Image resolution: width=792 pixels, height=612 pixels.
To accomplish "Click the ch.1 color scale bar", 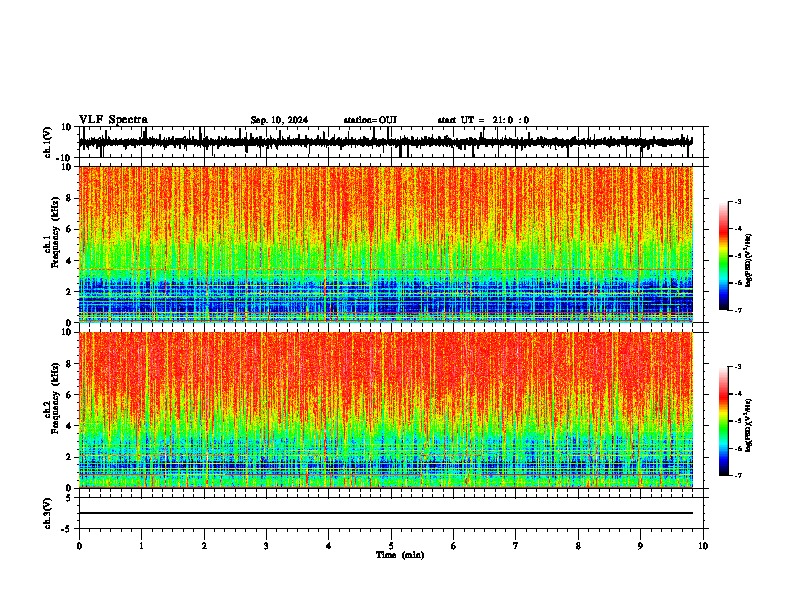I will click(723, 256).
